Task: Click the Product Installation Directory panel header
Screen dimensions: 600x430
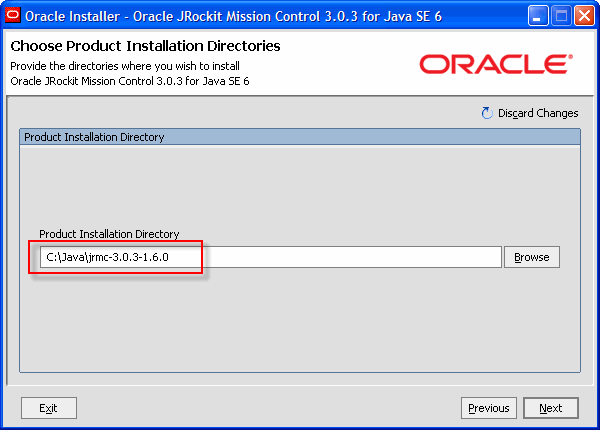Action: [x=300, y=137]
